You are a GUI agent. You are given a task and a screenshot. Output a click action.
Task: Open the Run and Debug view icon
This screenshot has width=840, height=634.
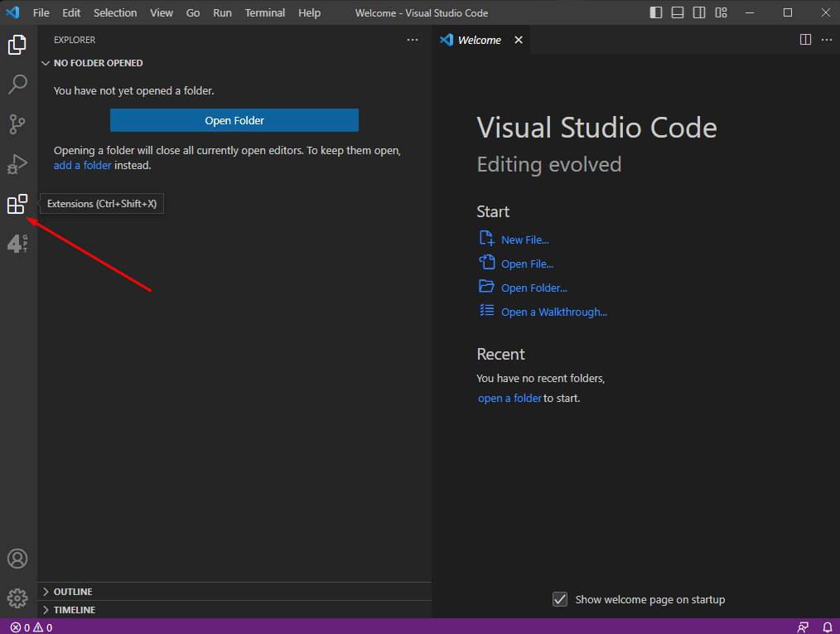(17, 163)
